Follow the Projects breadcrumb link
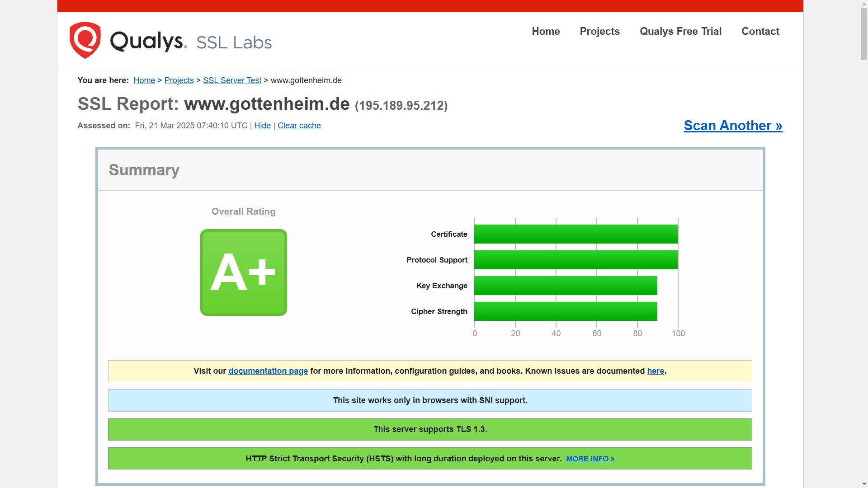868x488 pixels. (179, 80)
